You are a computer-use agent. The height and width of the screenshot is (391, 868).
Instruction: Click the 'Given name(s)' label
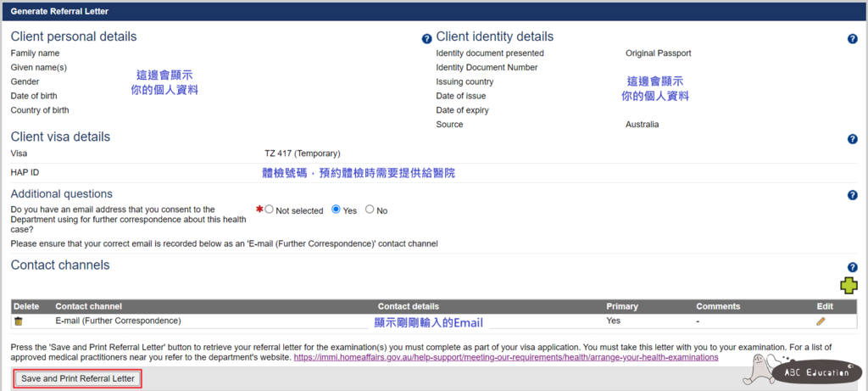click(x=39, y=68)
